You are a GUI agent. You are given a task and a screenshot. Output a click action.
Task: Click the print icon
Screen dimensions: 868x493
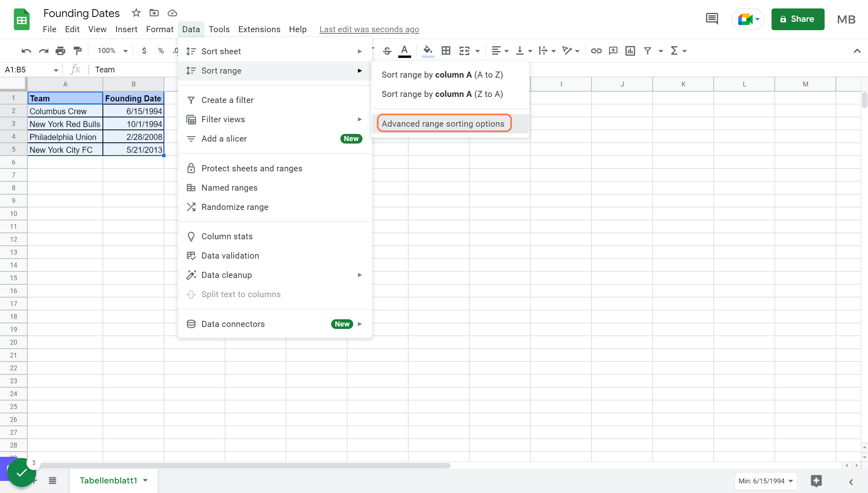tap(60, 51)
